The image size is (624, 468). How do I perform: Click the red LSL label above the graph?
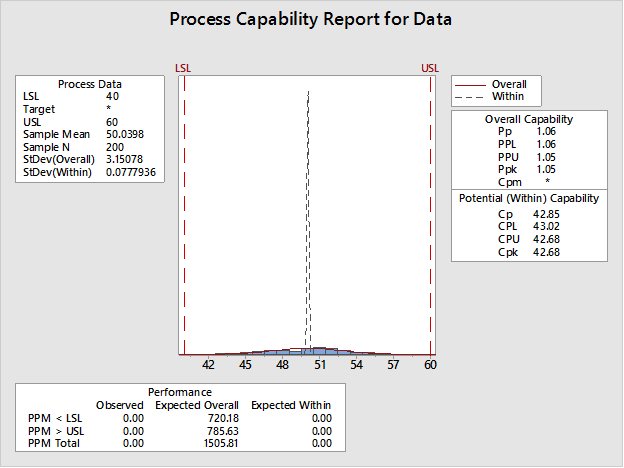[x=183, y=68]
